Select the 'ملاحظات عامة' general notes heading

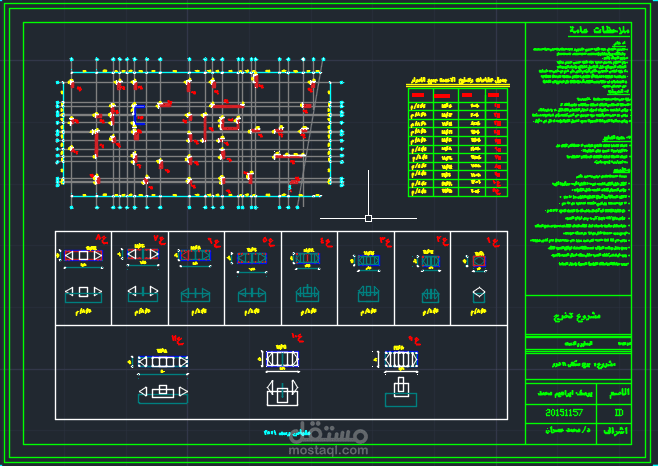pyautogui.click(x=599, y=30)
